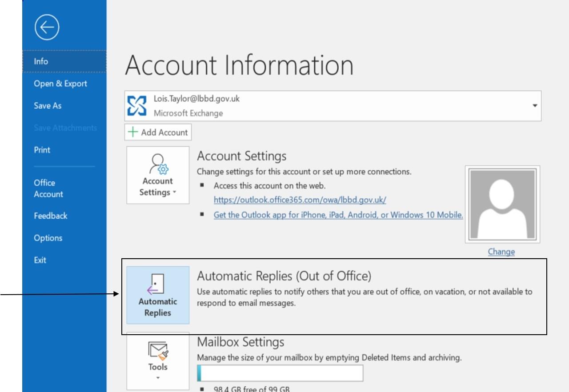Open the outlook.office365.com web access link
Image resolution: width=569 pixels, height=392 pixels.
pyautogui.click(x=300, y=200)
